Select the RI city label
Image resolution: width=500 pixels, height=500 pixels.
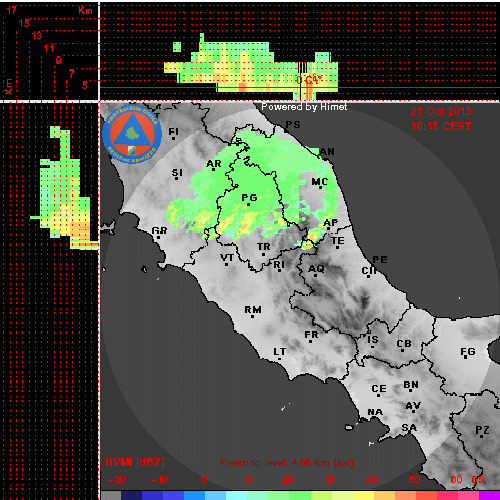(x=279, y=264)
